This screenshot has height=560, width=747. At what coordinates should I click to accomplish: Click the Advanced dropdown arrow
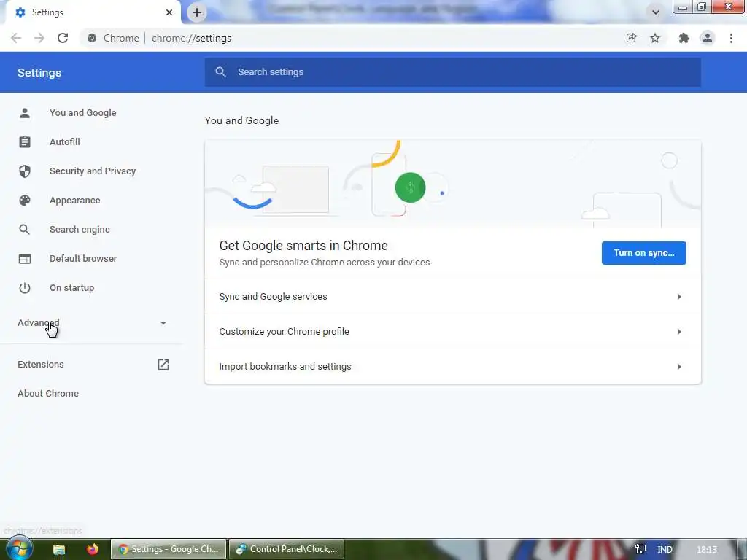(x=163, y=323)
